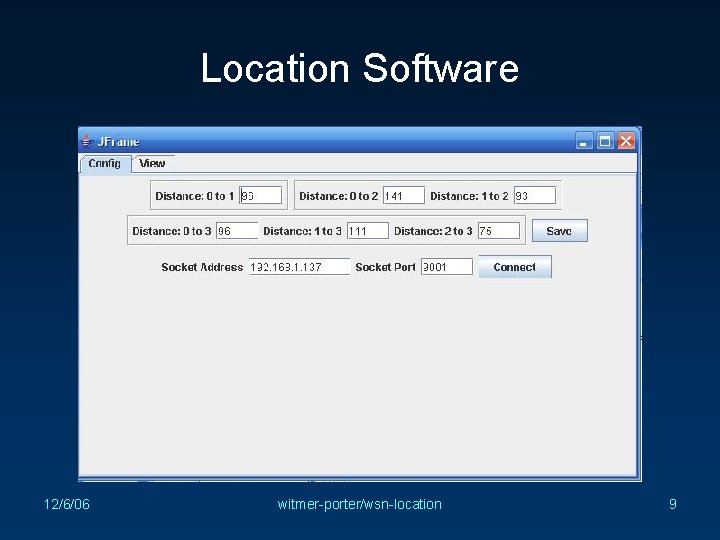Focus the Distance 2 to 3 field
The width and height of the screenshot is (720, 540).
tap(499, 231)
